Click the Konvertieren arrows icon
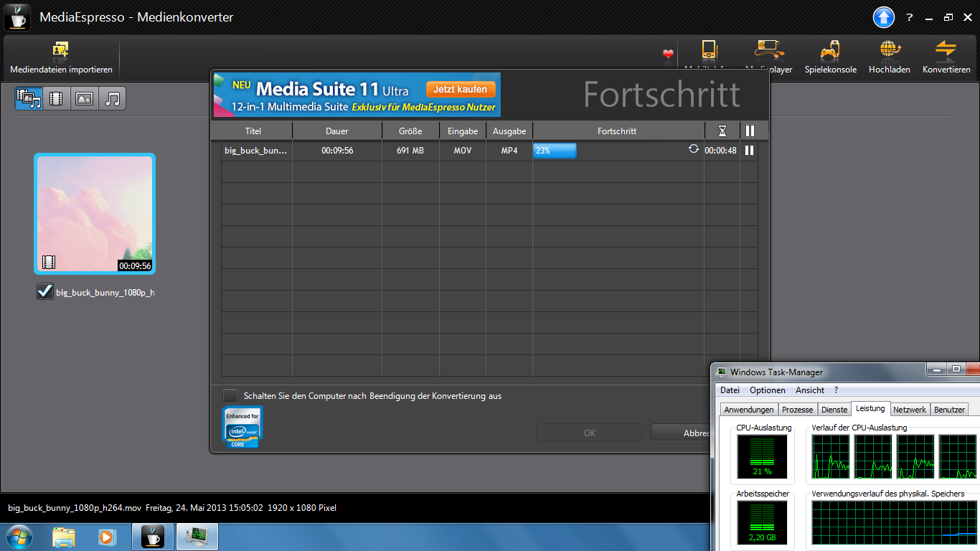This screenshot has height=551, width=980. [x=946, y=50]
